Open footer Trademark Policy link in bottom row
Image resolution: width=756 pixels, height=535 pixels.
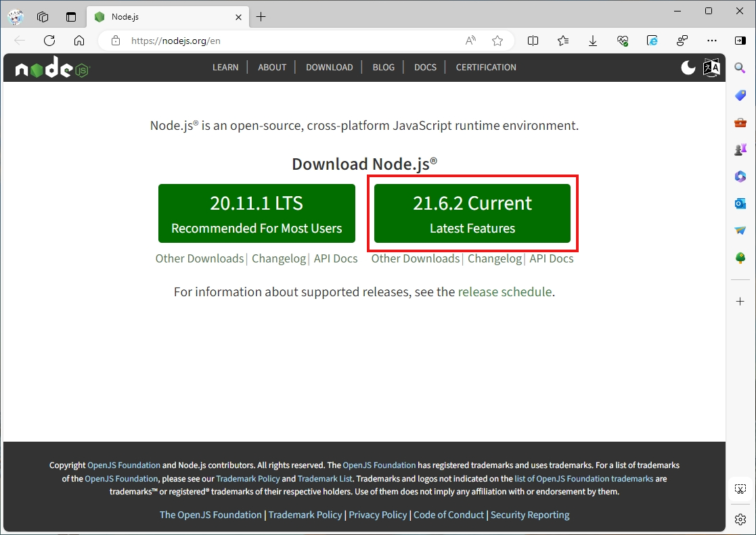point(305,515)
